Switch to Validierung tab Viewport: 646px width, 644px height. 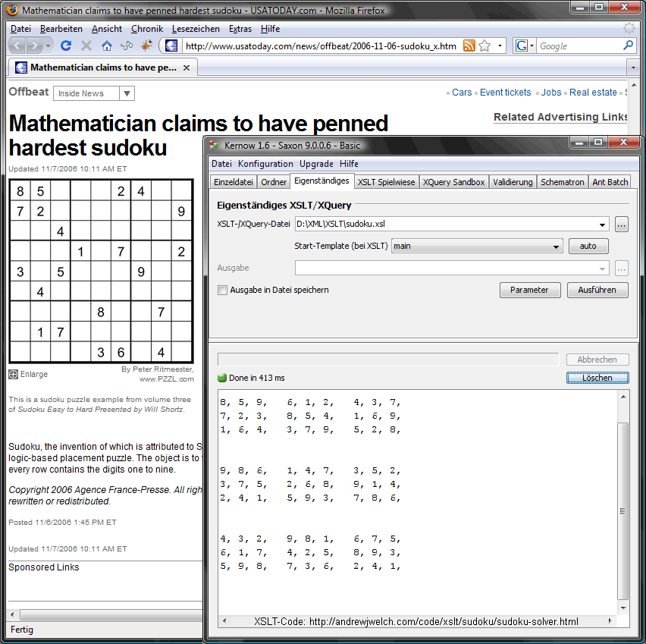[x=513, y=182]
